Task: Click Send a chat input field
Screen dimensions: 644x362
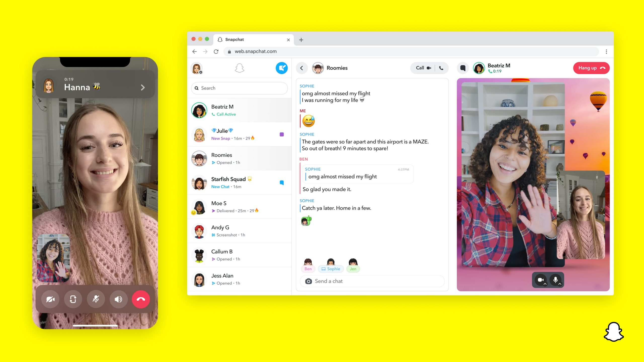Action: point(371,281)
